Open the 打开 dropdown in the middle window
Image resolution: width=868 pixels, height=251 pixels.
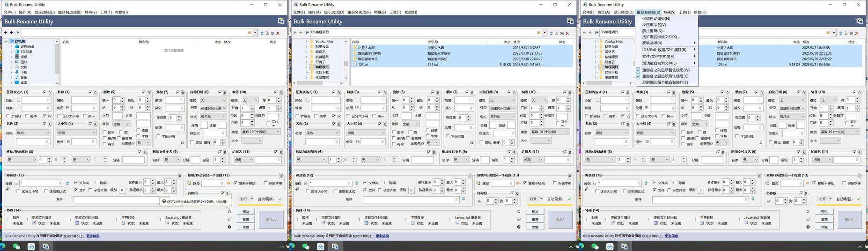click(x=535, y=199)
